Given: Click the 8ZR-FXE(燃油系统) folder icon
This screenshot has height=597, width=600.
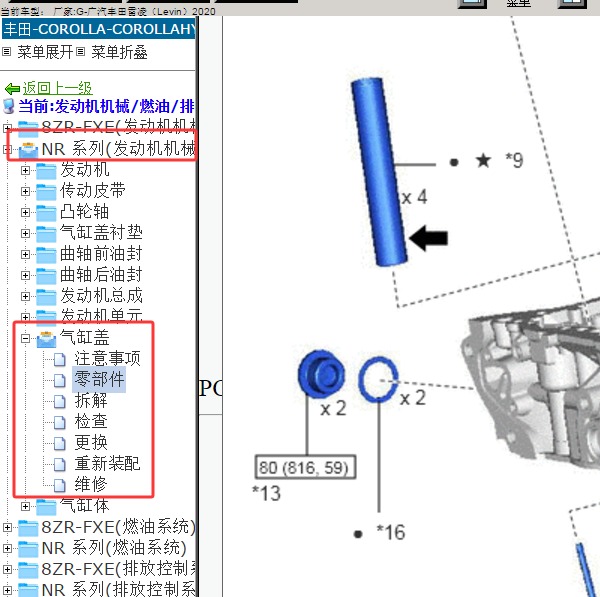Looking at the screenshot, I should coord(28,528).
